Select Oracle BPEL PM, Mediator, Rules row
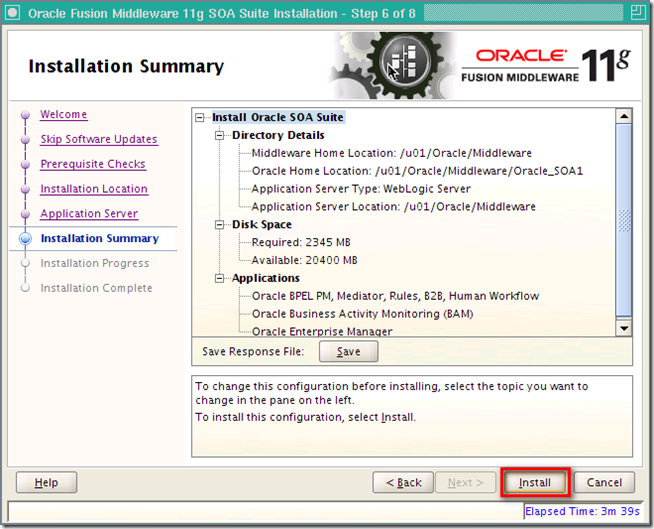The image size is (654, 529). tap(395, 296)
